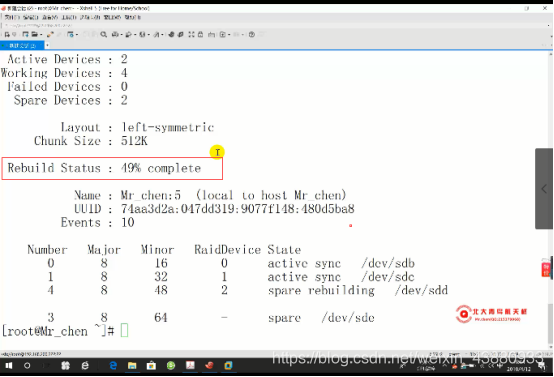Click the 'Rebuild Status : 49% complete' text
554x377 pixels.
[104, 168]
